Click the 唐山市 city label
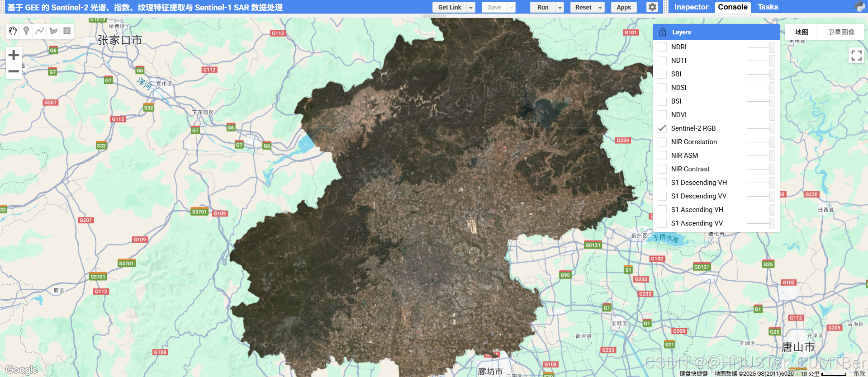 point(798,347)
